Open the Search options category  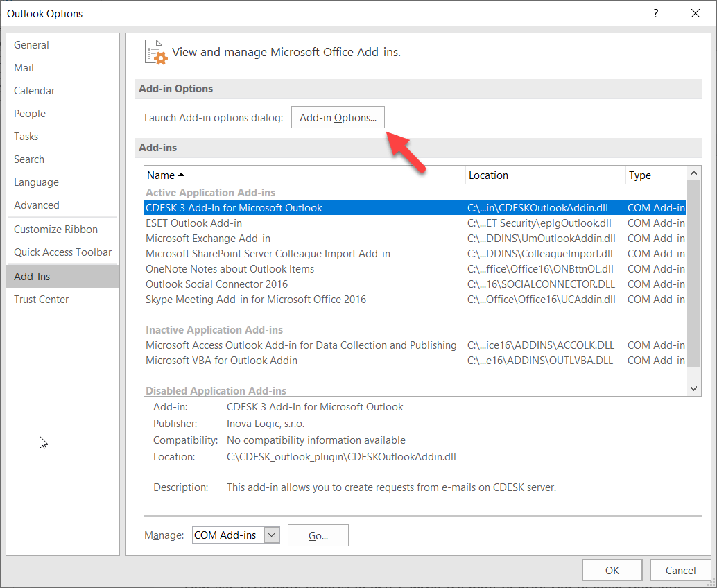coord(62,159)
